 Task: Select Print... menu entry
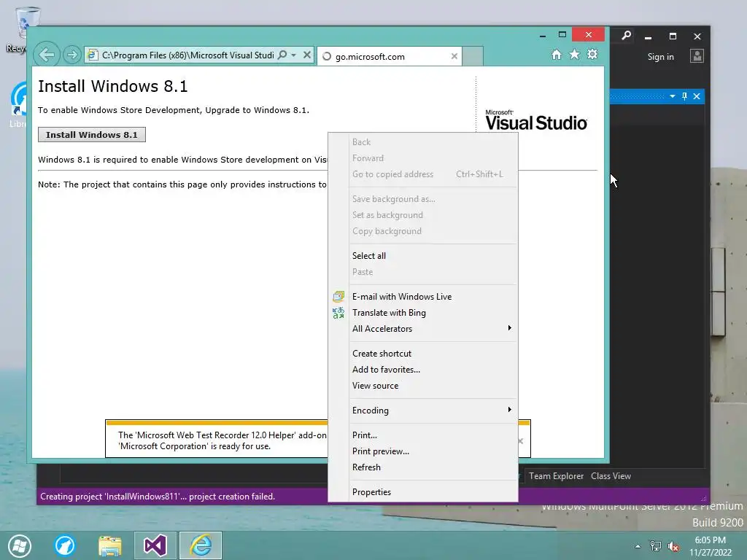tap(422, 435)
